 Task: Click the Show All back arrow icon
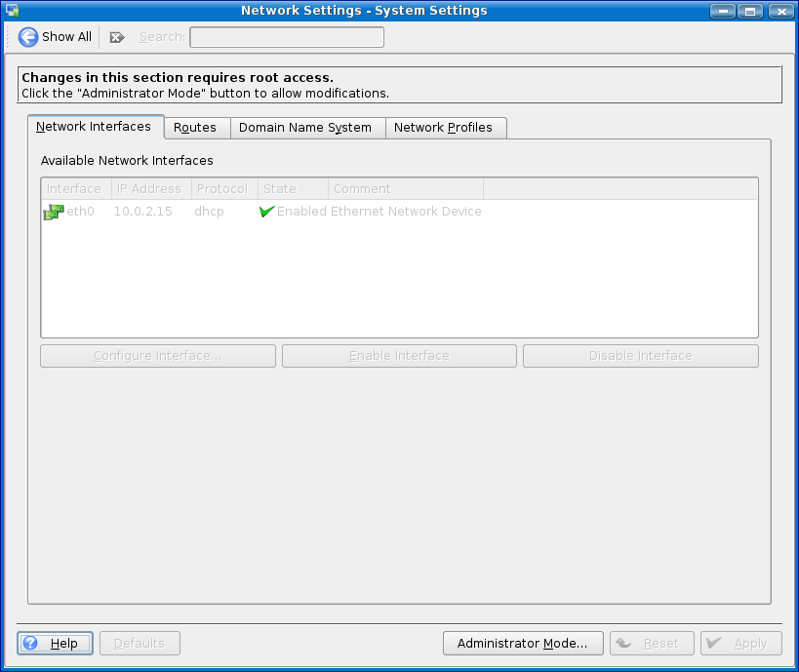pyautogui.click(x=28, y=37)
